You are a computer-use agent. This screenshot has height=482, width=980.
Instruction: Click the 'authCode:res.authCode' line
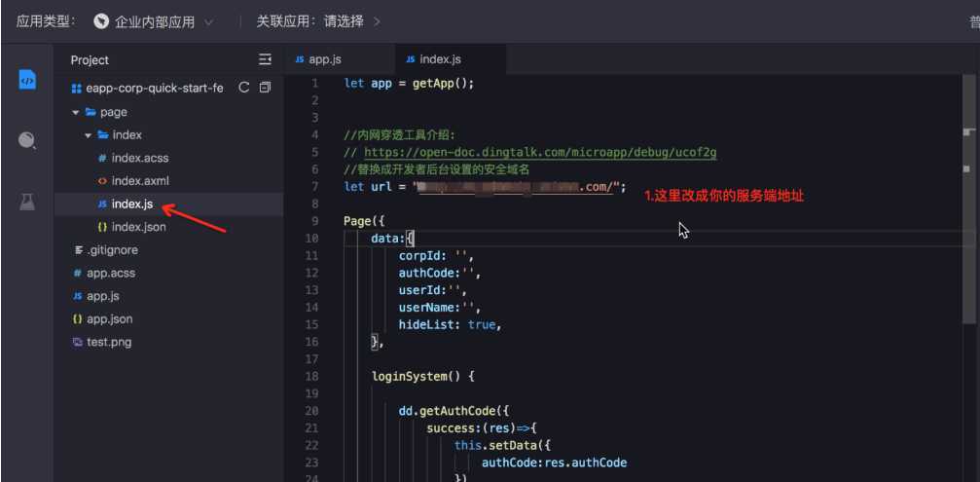coord(555,463)
